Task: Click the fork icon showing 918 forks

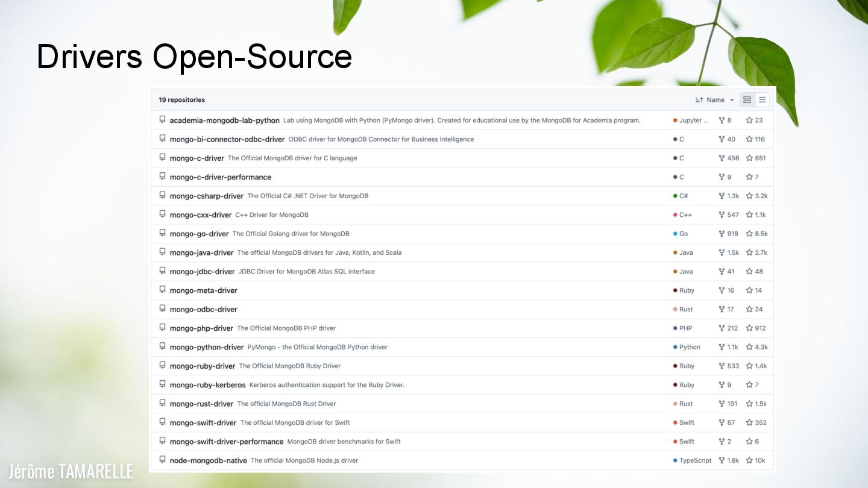Action: pos(722,234)
